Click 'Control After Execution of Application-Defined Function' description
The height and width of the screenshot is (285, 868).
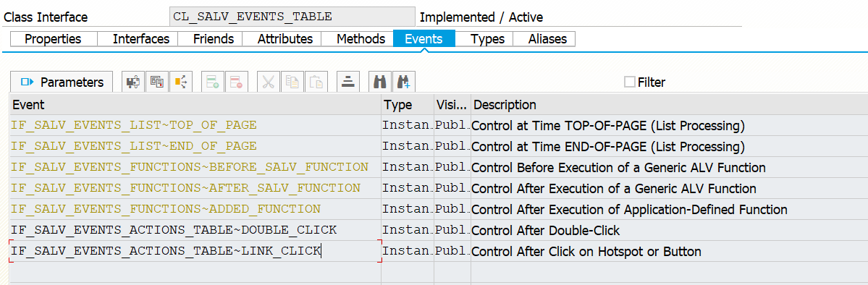pos(629,210)
